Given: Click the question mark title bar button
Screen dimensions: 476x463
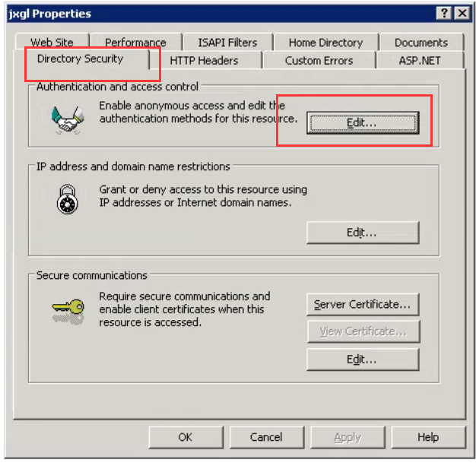Looking at the screenshot, I should tap(443, 14).
